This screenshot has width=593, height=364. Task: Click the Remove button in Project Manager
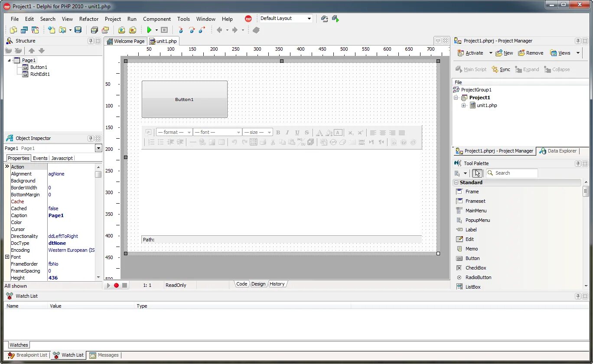coord(531,53)
